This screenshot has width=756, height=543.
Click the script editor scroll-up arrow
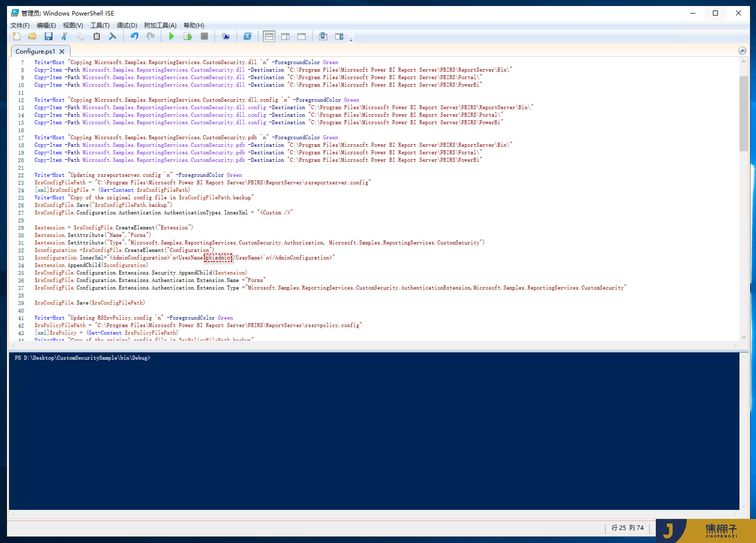[x=743, y=61]
